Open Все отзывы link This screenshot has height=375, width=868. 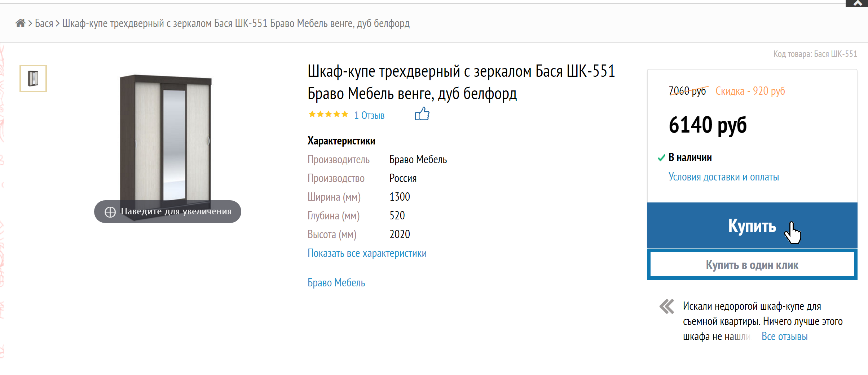coord(785,336)
